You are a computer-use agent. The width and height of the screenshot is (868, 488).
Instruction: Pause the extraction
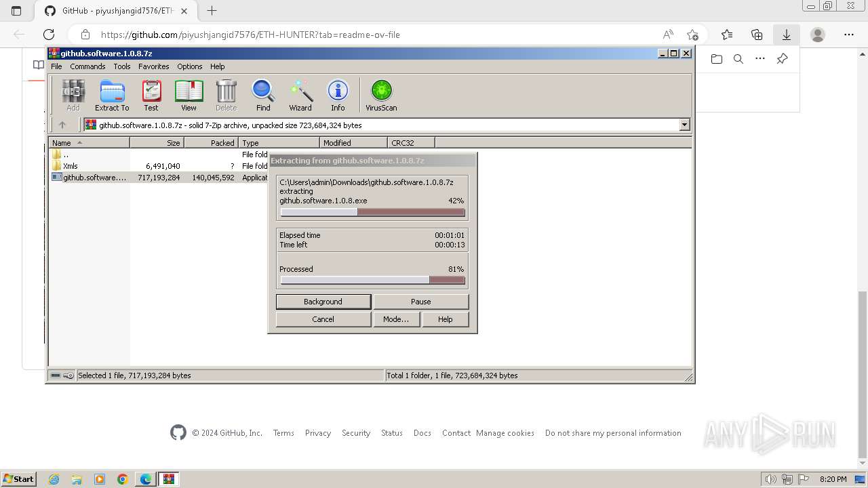pos(420,302)
